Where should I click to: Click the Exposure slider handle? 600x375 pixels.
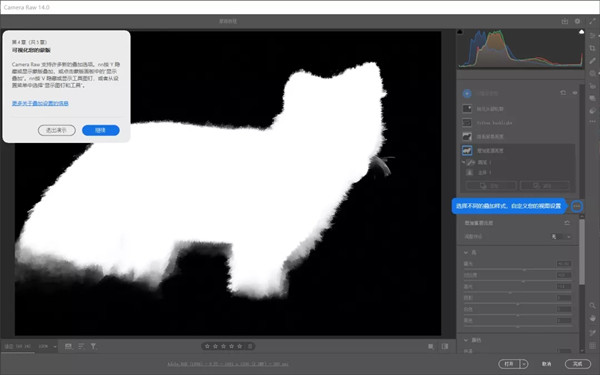524,270
